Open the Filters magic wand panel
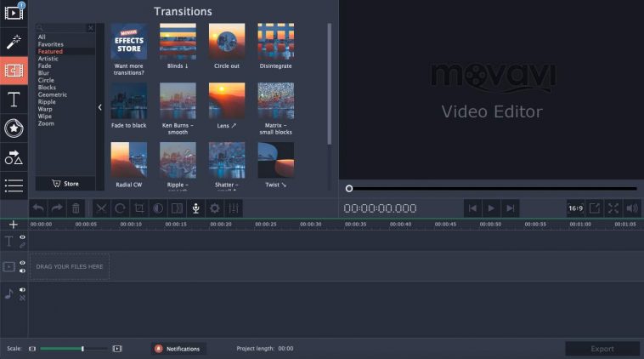The height and width of the screenshot is (359, 644). pyautogui.click(x=14, y=41)
